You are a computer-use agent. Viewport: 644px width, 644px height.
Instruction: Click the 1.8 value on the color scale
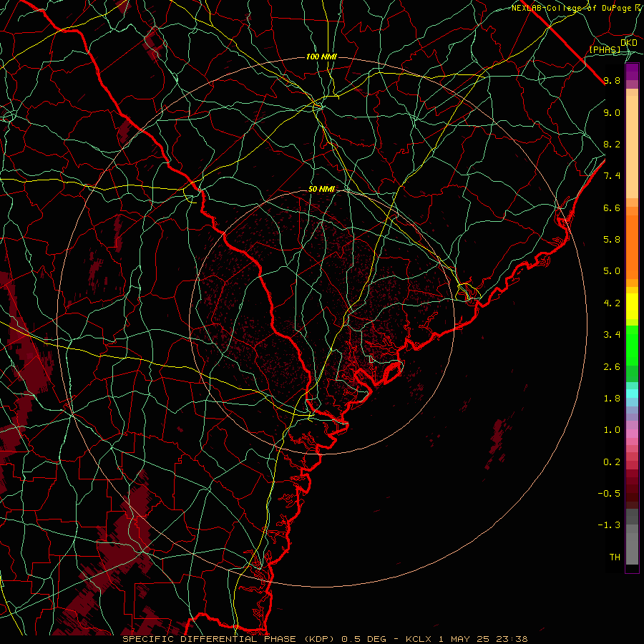click(x=612, y=399)
